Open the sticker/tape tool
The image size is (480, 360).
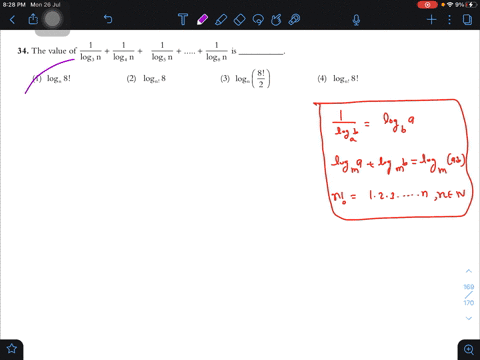pos(294,20)
